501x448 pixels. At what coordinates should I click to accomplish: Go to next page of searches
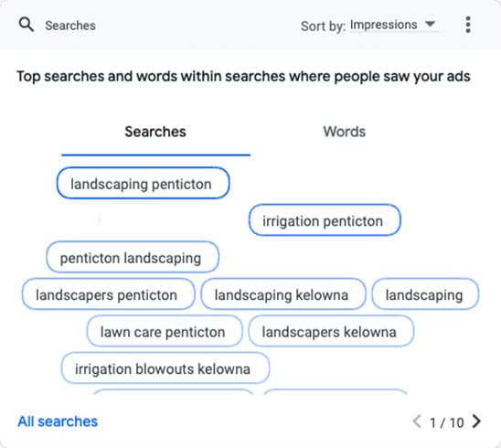pos(476,421)
